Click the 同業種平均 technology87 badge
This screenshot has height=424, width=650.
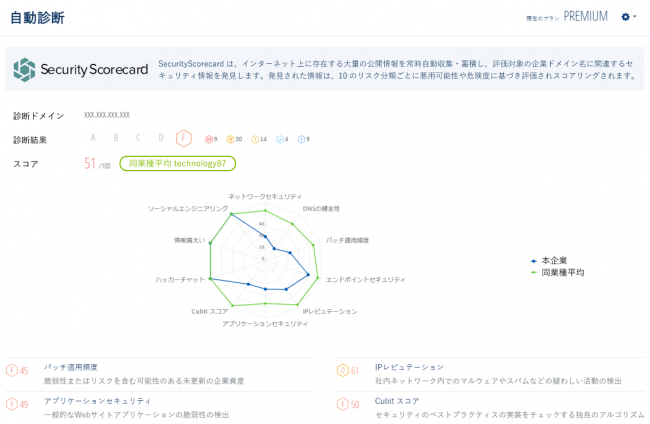(x=177, y=163)
